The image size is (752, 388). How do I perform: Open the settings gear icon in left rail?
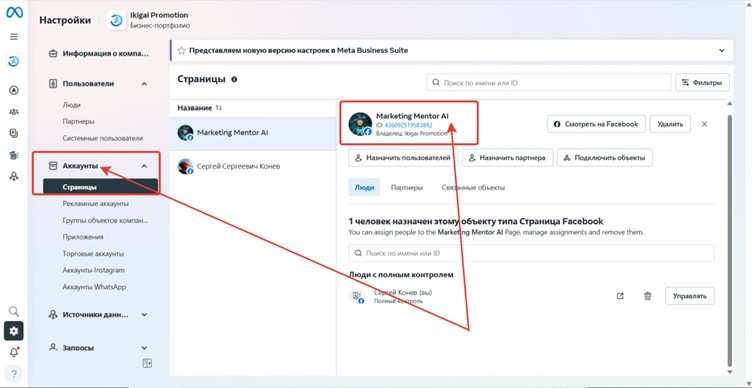14,331
